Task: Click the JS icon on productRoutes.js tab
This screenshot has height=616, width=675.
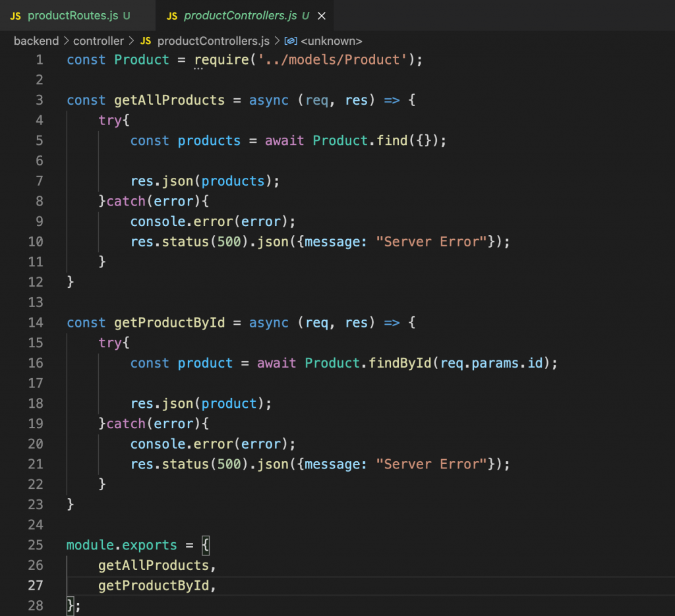Action: [x=16, y=16]
